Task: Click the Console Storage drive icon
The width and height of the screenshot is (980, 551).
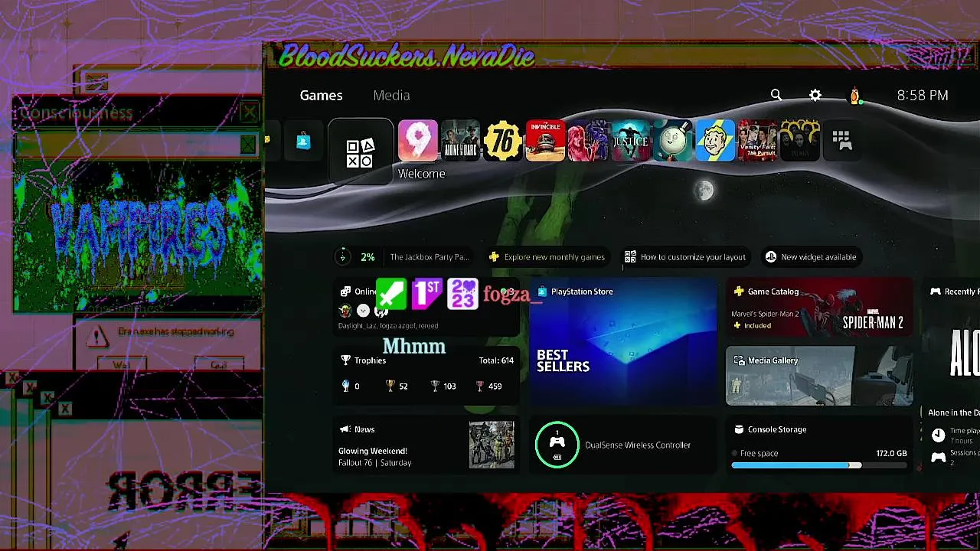Action: click(x=739, y=429)
